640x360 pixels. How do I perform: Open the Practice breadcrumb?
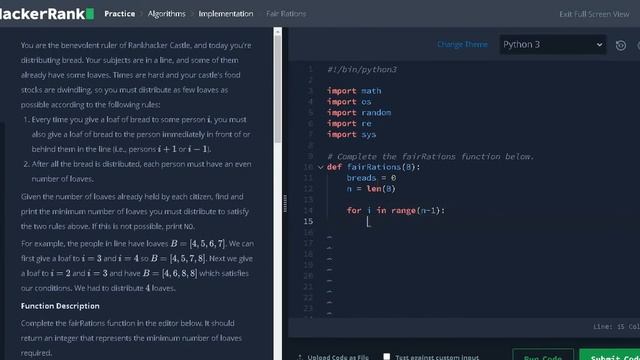pyautogui.click(x=120, y=14)
